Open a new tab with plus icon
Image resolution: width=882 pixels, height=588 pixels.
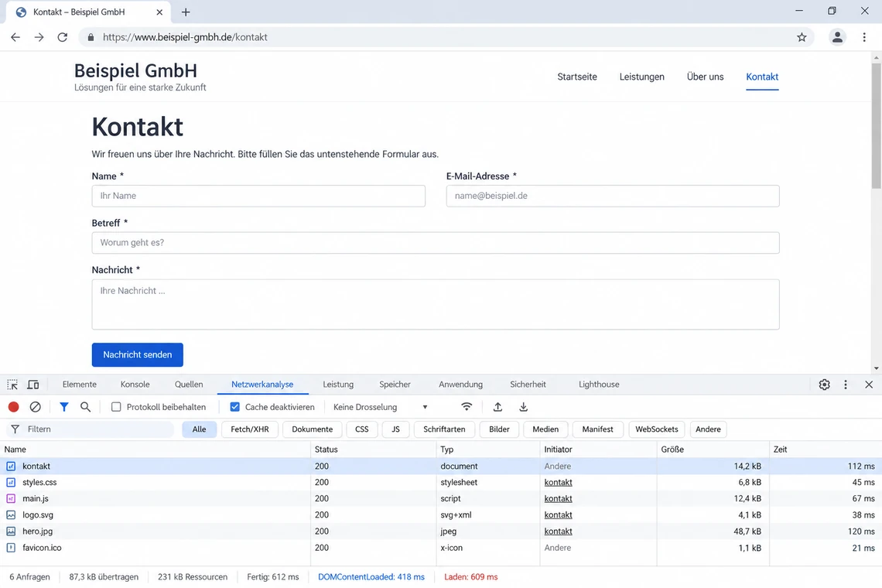[186, 12]
